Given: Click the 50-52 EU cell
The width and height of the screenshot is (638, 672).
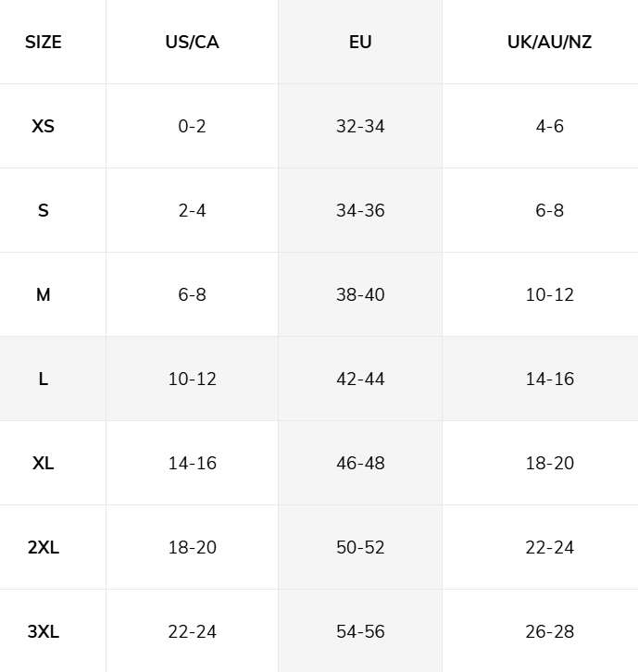Looking at the screenshot, I should [x=360, y=547].
